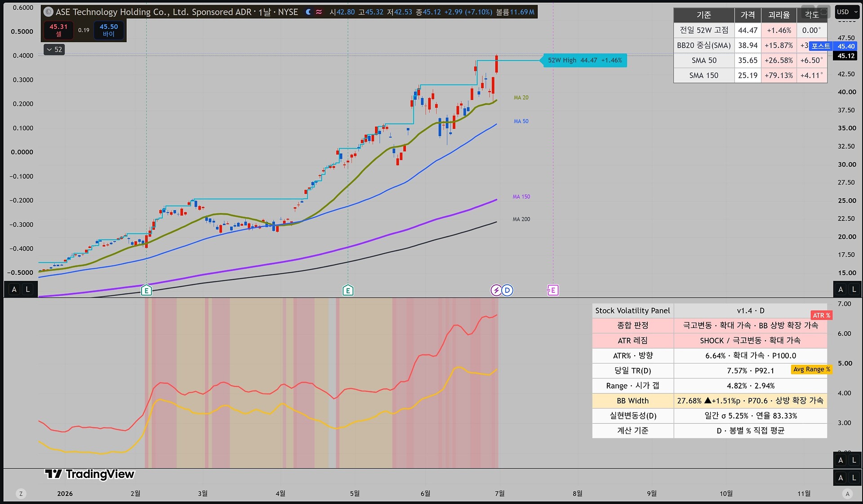Click the 35.65 price cell
Screen dimensions: 863x504
click(748, 61)
